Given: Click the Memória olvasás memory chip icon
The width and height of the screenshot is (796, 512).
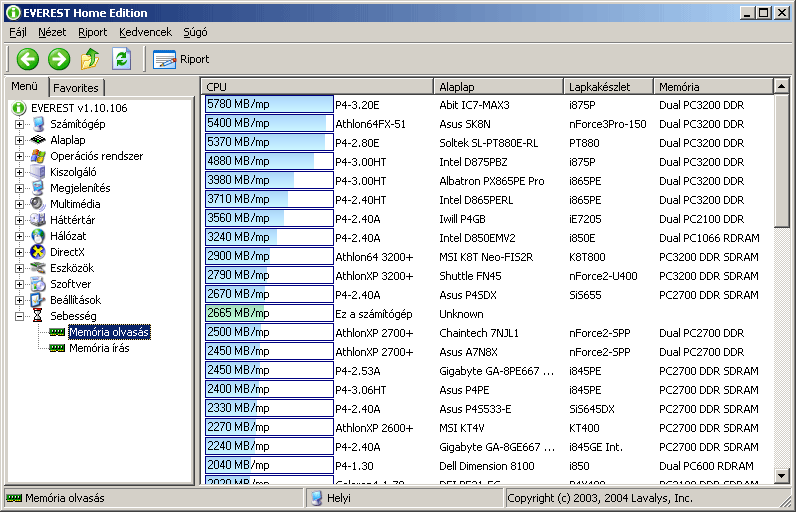Looking at the screenshot, I should (57, 332).
